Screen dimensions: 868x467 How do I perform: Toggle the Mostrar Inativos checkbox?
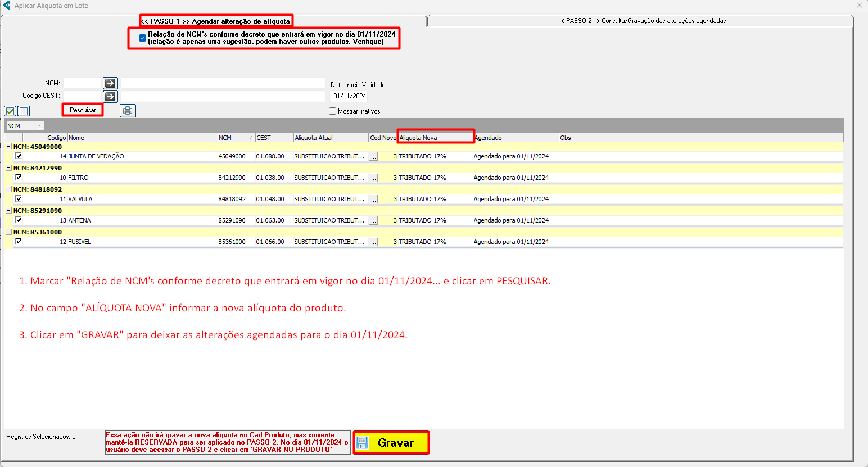pyautogui.click(x=332, y=111)
